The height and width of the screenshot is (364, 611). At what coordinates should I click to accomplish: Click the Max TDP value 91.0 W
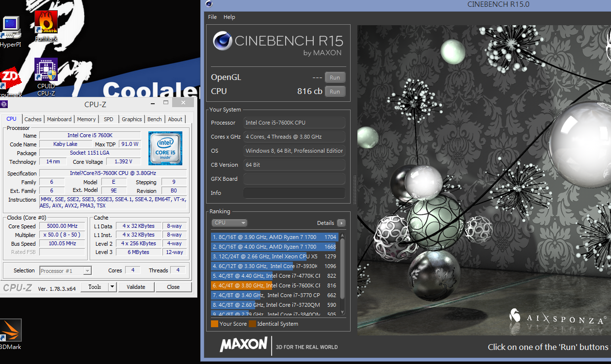point(130,144)
